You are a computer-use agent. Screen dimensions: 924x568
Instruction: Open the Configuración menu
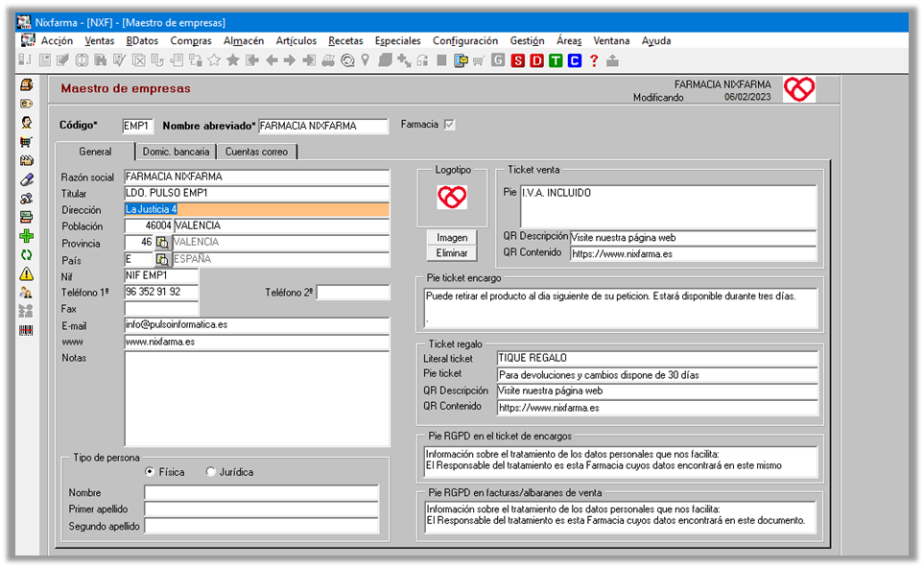465,40
